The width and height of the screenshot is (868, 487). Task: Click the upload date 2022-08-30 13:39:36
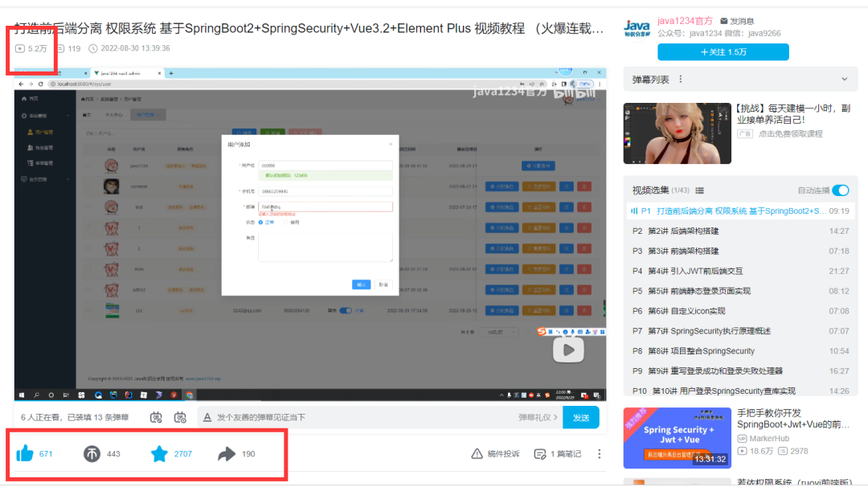135,48
